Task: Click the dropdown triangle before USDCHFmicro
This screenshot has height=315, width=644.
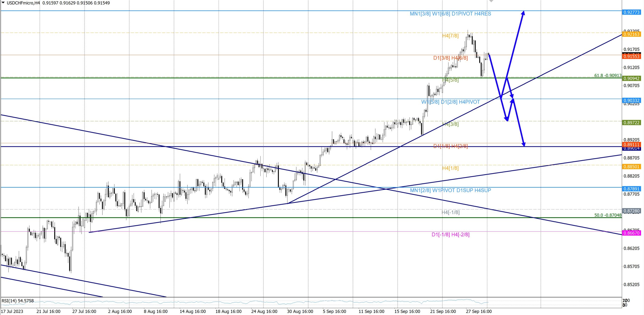Action: [x=3, y=3]
